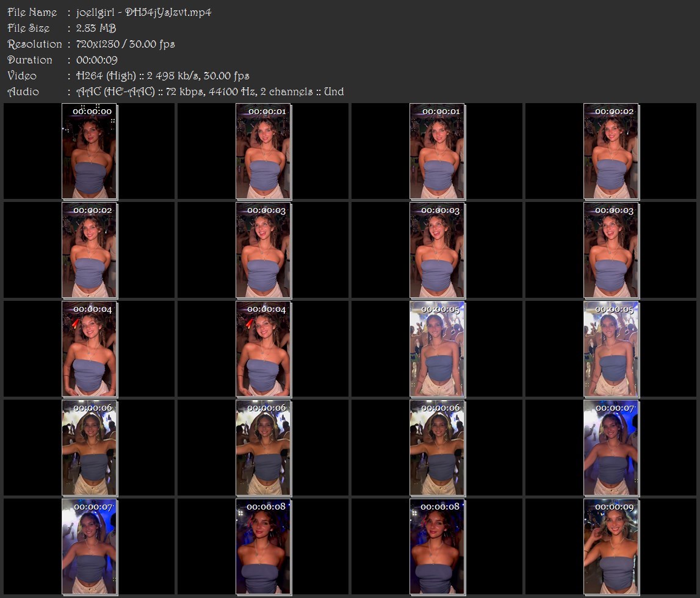This screenshot has height=598, width=700.
Task: Pick the 00:00:02 thumbnail in the top row
Action: coord(611,151)
